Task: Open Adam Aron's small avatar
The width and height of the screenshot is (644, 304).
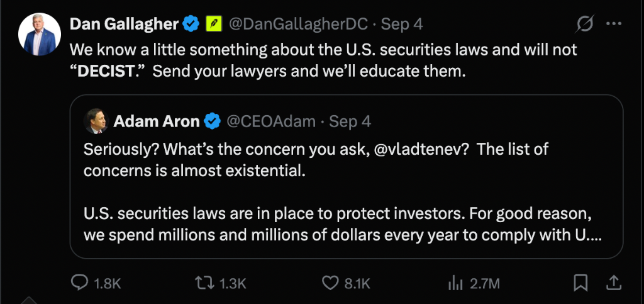Action: tap(96, 121)
